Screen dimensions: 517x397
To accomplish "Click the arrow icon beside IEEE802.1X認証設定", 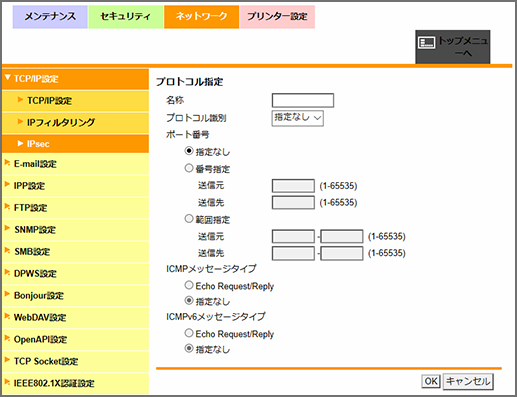I will coord(7,382).
